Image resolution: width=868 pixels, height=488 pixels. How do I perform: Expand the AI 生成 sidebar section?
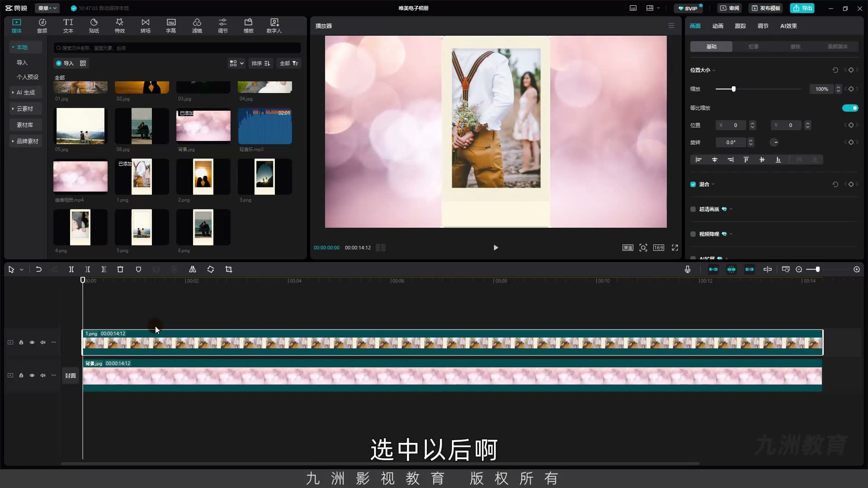tap(25, 93)
